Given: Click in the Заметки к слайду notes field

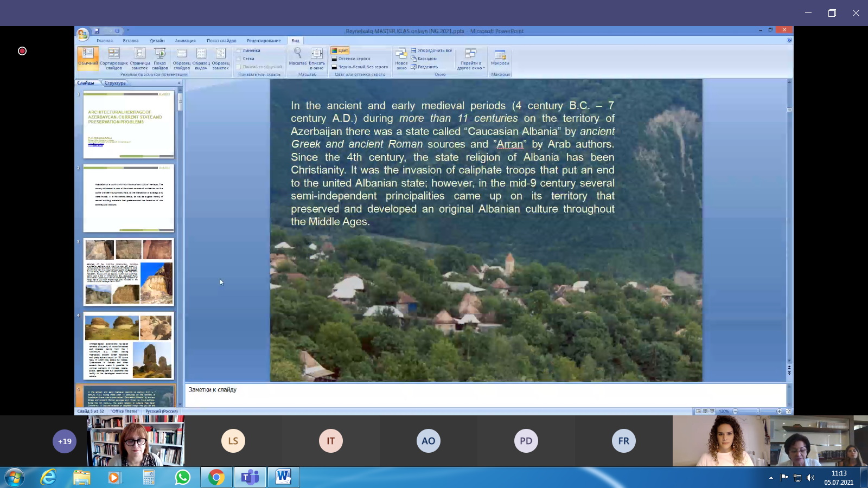Looking at the screenshot, I should tap(486, 395).
